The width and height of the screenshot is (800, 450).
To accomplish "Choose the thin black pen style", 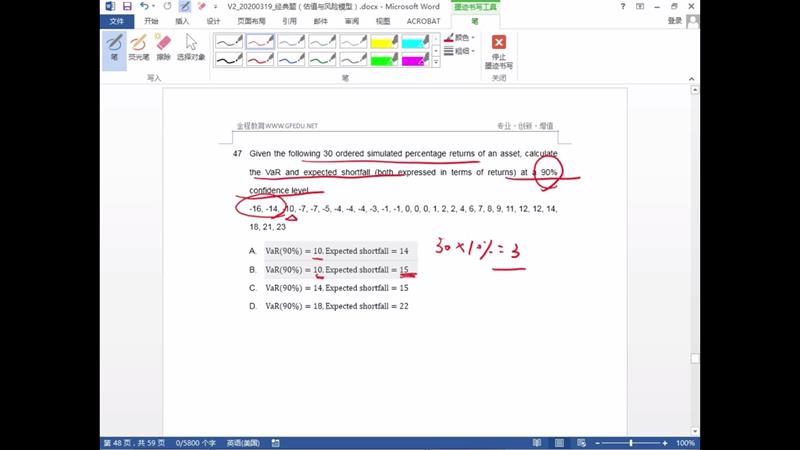I will pyautogui.click(x=229, y=41).
